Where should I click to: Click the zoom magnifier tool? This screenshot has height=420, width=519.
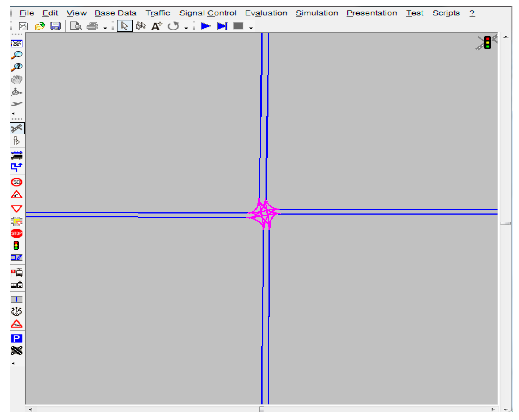point(16,55)
